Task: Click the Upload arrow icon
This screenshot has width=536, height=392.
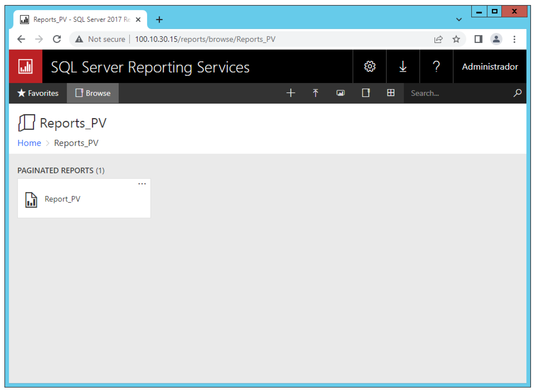Action: [315, 93]
